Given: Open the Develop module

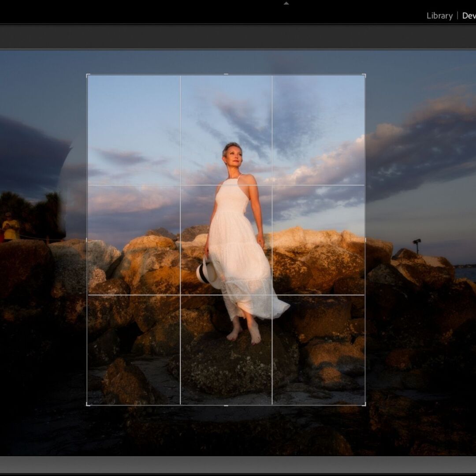Looking at the screenshot, I should coord(469,16).
